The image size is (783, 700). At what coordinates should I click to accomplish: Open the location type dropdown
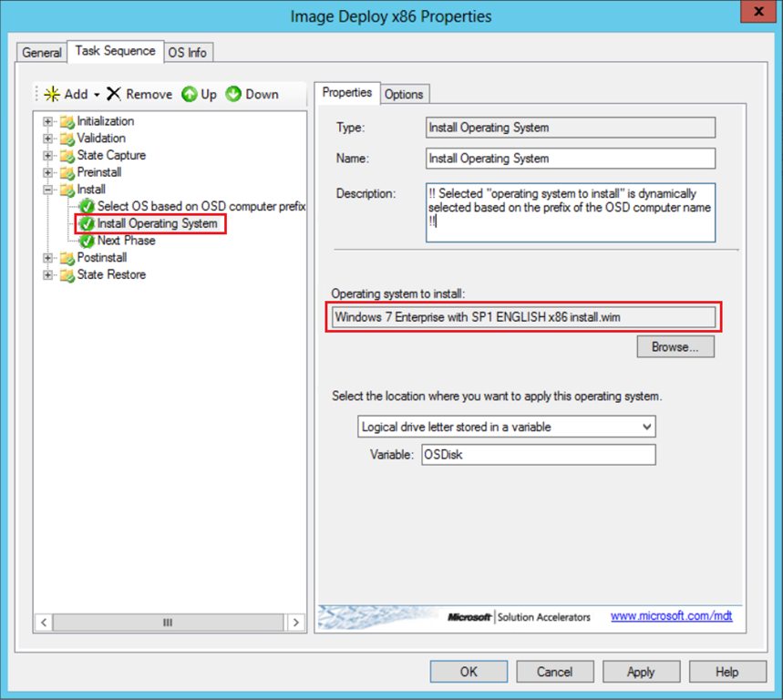coord(646,427)
